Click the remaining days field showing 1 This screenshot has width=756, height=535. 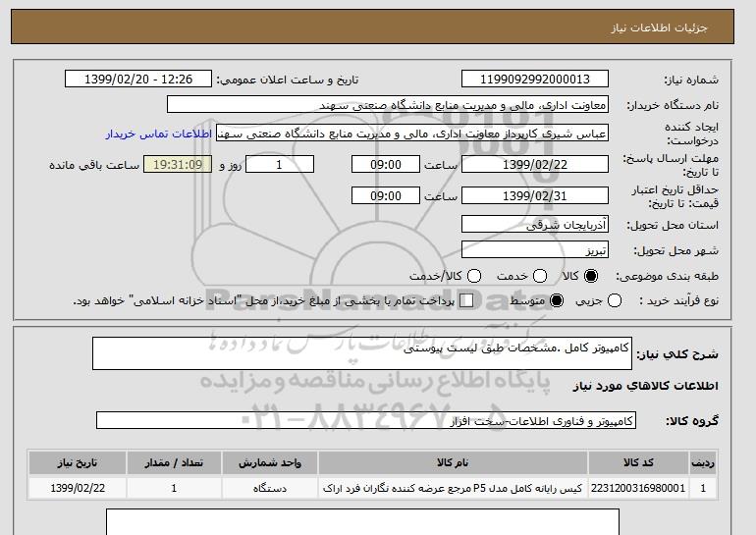[280, 164]
